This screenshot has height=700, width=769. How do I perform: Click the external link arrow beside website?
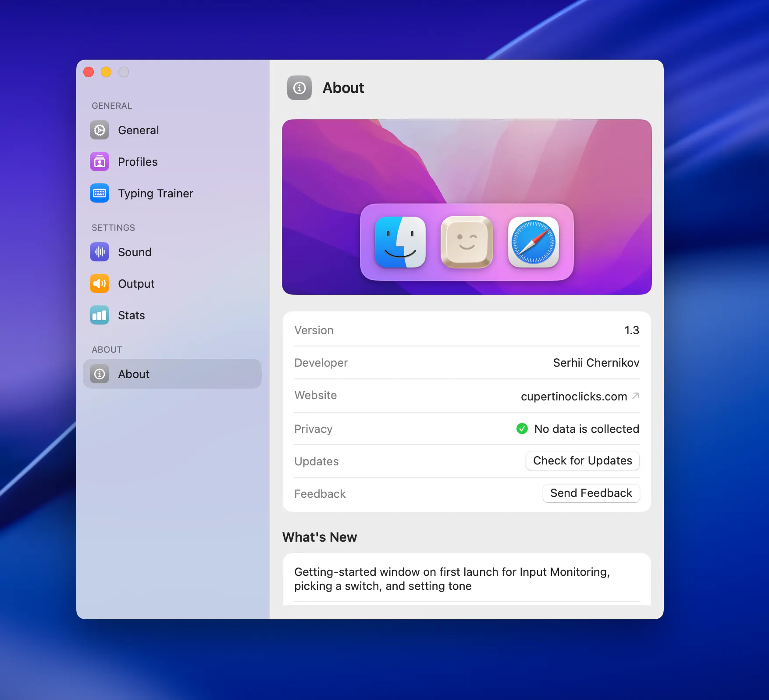(x=636, y=396)
